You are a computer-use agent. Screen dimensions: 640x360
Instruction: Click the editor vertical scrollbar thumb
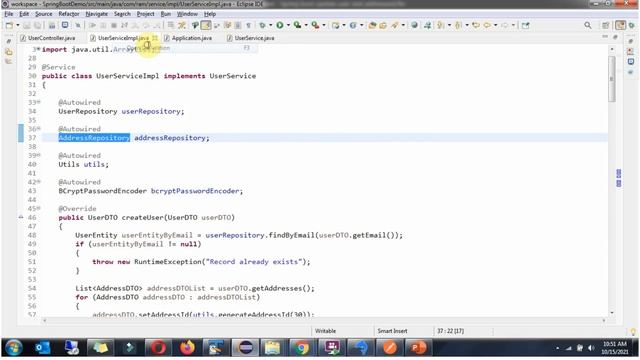(x=611, y=79)
